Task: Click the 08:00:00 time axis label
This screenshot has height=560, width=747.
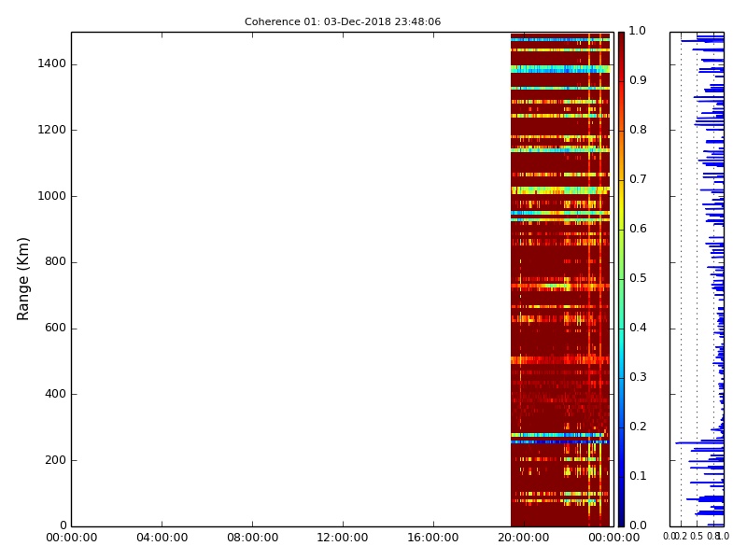Action: click(252, 538)
